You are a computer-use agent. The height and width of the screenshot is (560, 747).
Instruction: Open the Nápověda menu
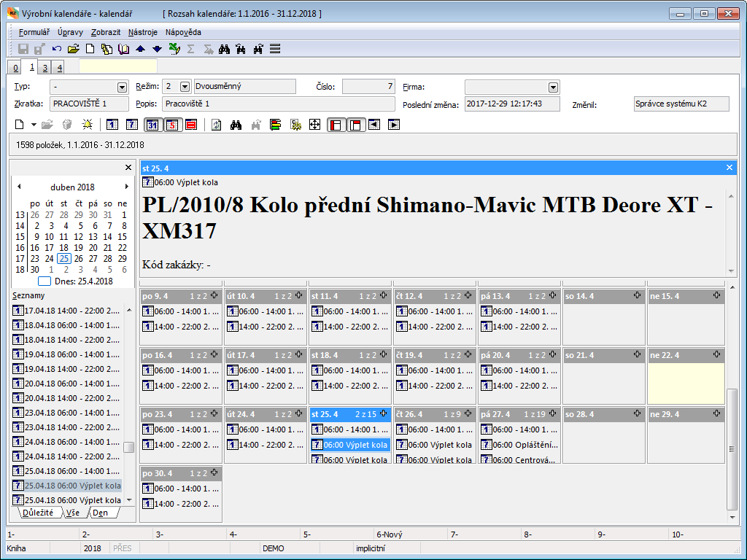click(183, 32)
